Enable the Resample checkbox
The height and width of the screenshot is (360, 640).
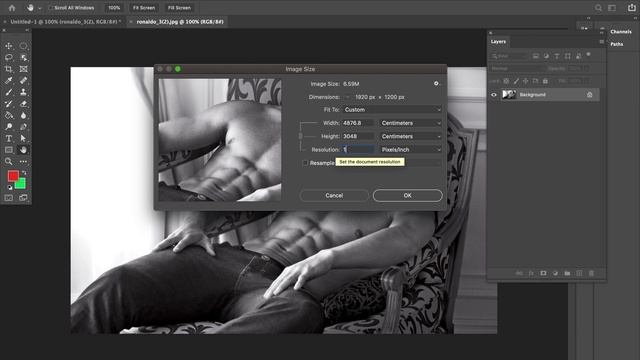click(305, 163)
